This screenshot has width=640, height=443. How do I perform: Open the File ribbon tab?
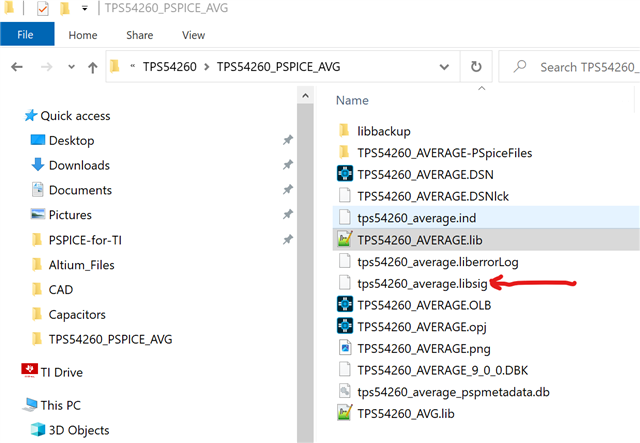point(27,34)
